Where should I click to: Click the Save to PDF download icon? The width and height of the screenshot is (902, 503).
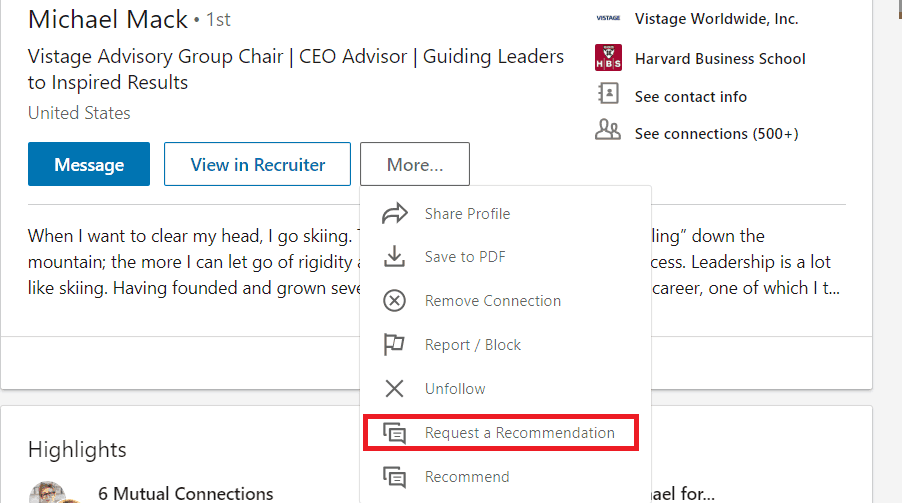click(395, 257)
